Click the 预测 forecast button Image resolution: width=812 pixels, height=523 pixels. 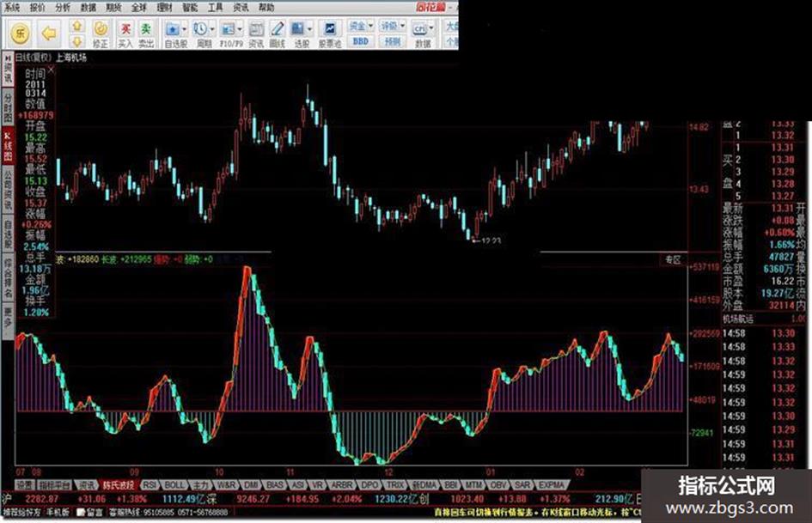(x=392, y=41)
